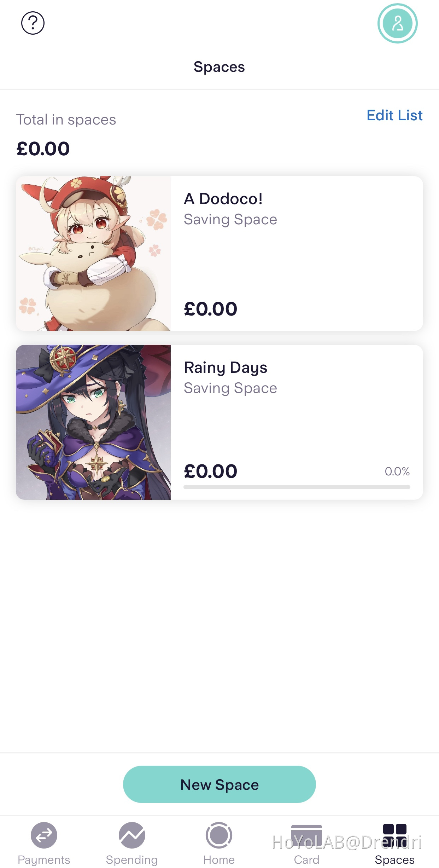
Task: Tap the Spending chart icon
Action: [132, 835]
